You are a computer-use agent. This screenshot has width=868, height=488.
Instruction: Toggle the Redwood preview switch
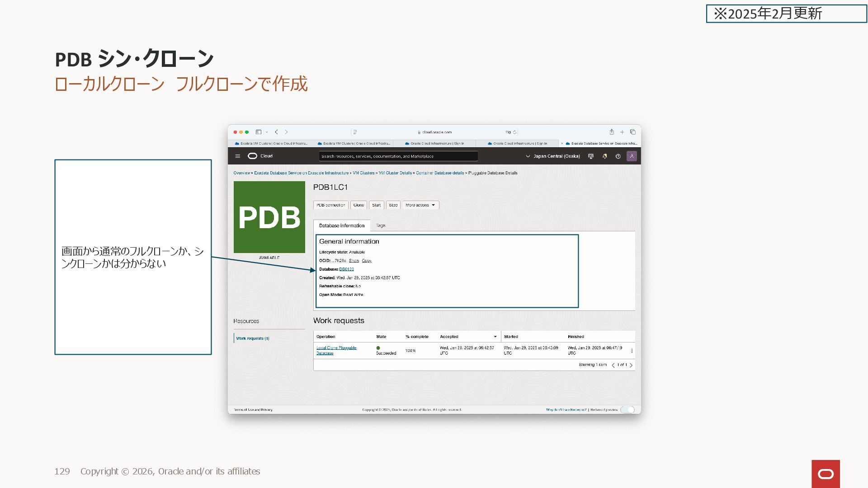627,410
